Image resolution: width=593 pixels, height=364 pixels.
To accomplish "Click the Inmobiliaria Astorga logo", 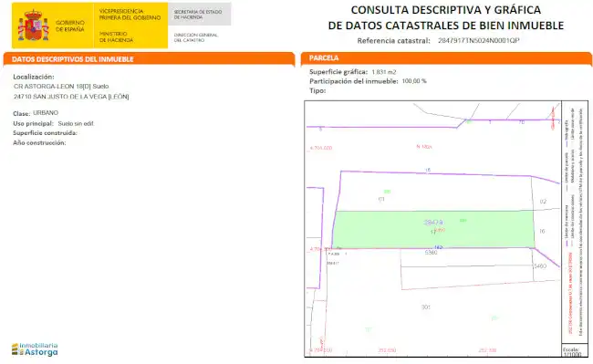I will pos(35,349).
